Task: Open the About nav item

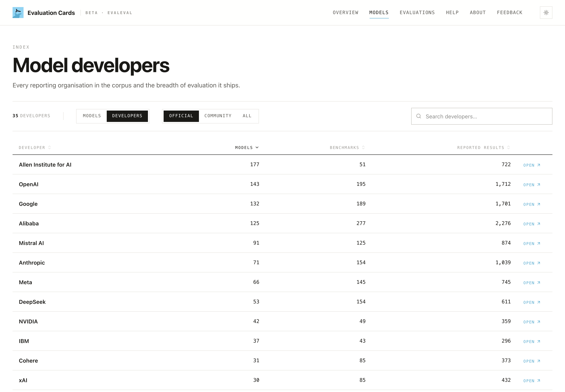Action: coord(478,13)
